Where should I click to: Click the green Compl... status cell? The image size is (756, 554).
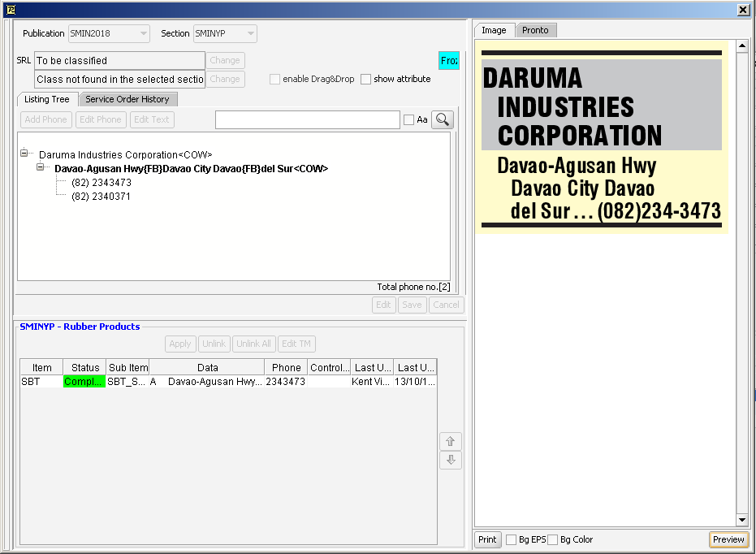coord(84,382)
